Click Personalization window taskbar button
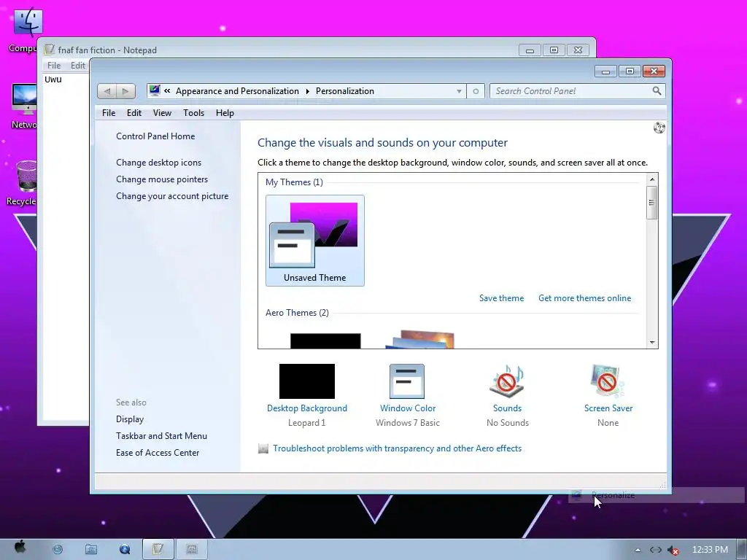747x560 pixels. [x=192, y=550]
